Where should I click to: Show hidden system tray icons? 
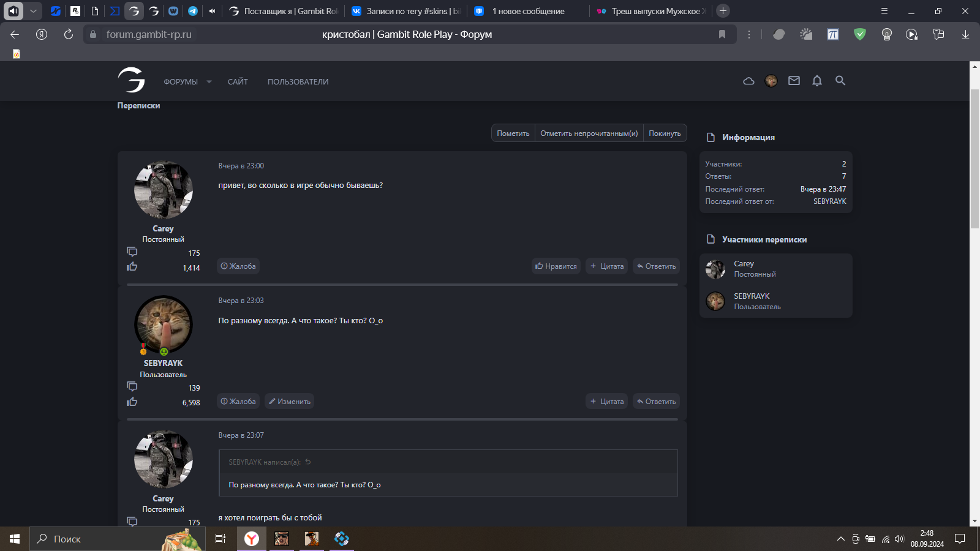click(840, 539)
